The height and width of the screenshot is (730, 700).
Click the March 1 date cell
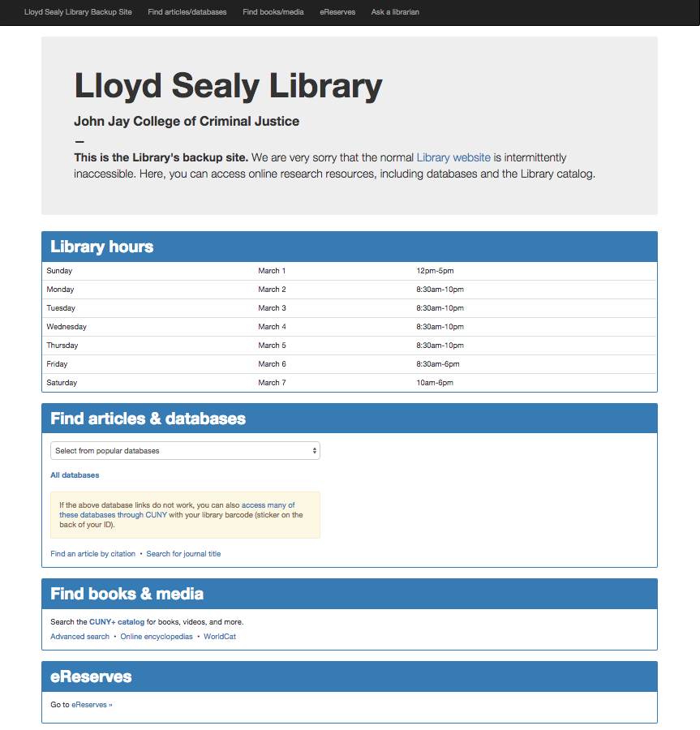(272, 271)
